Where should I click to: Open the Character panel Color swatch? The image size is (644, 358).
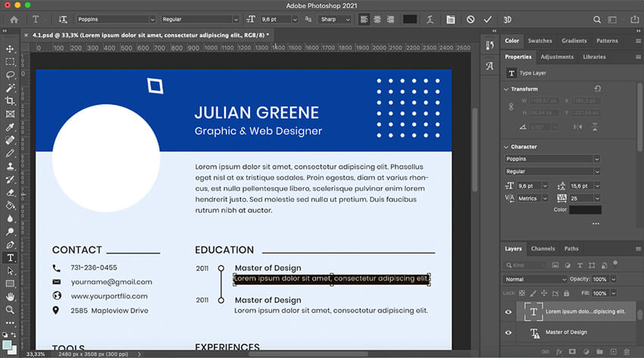click(x=585, y=210)
